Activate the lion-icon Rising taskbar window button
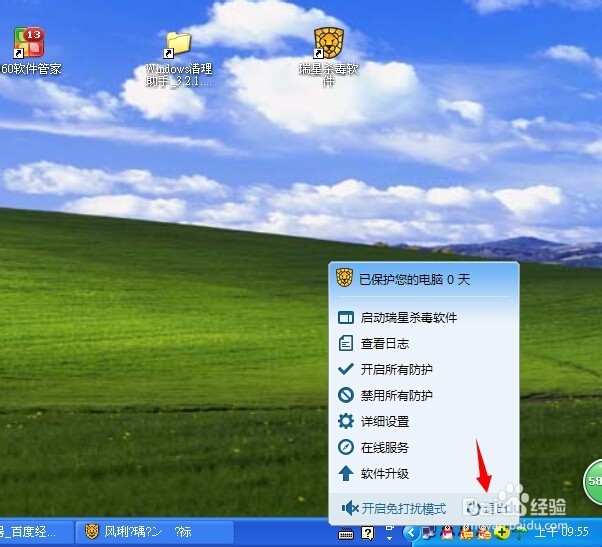The width and height of the screenshot is (602, 547). (x=155, y=532)
